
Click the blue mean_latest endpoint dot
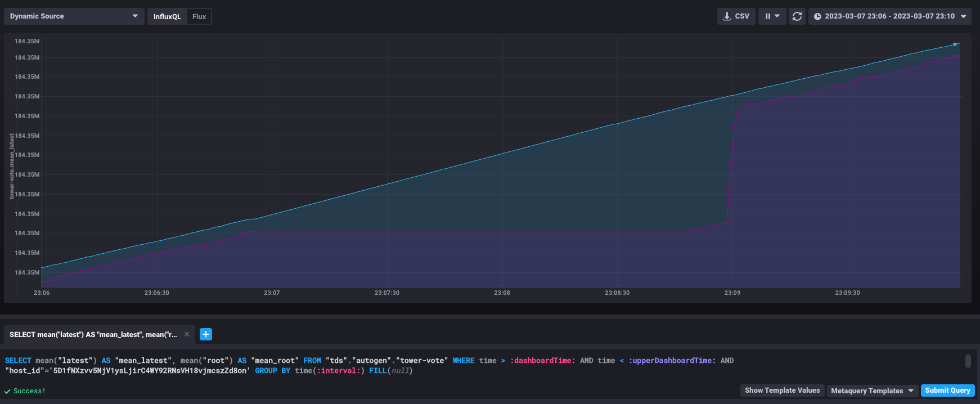955,44
